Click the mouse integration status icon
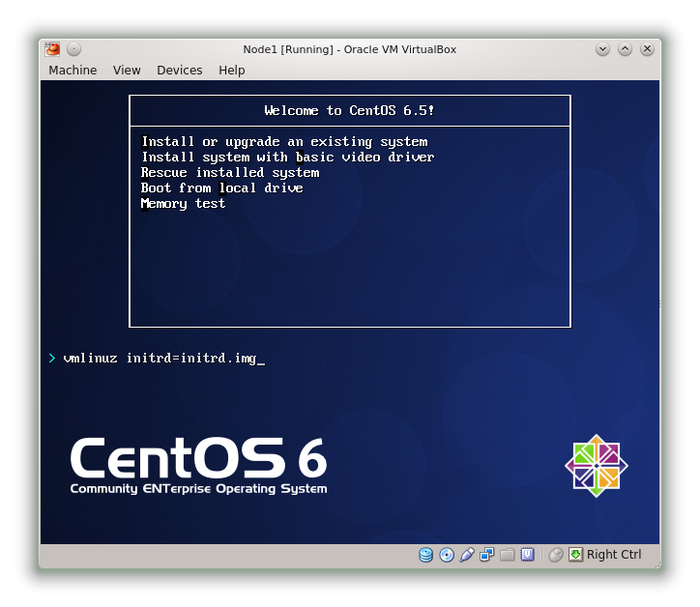Image resolution: width=700 pixels, height=607 pixels. [x=555, y=555]
